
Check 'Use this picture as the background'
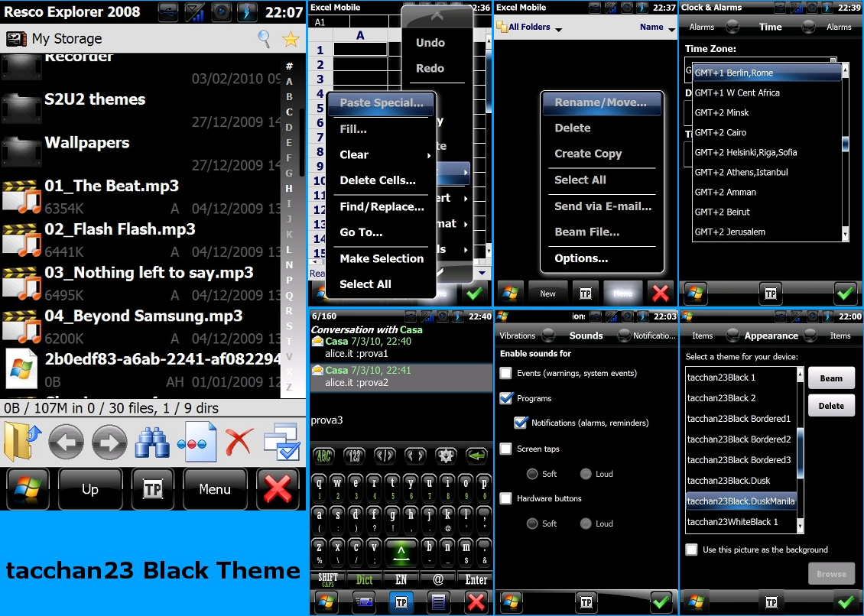tap(691, 550)
